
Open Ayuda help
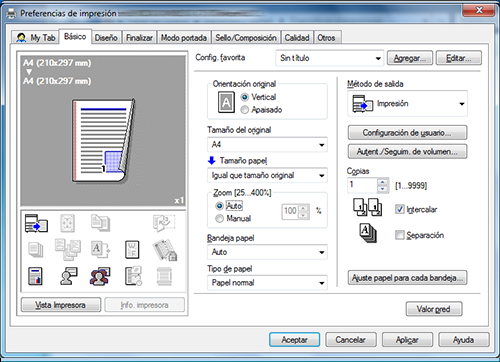(464, 340)
